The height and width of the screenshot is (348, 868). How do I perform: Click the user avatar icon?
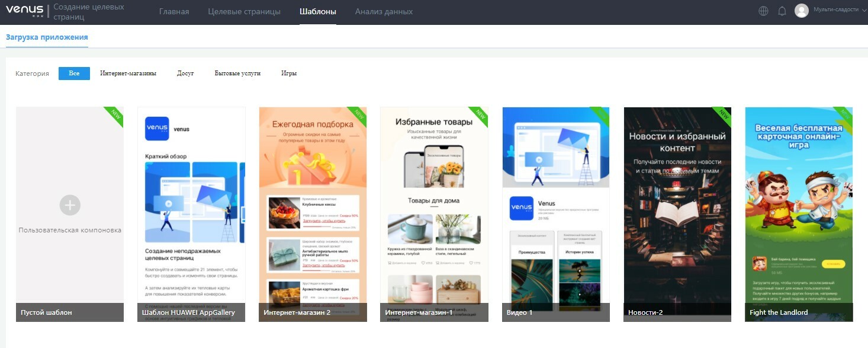802,11
